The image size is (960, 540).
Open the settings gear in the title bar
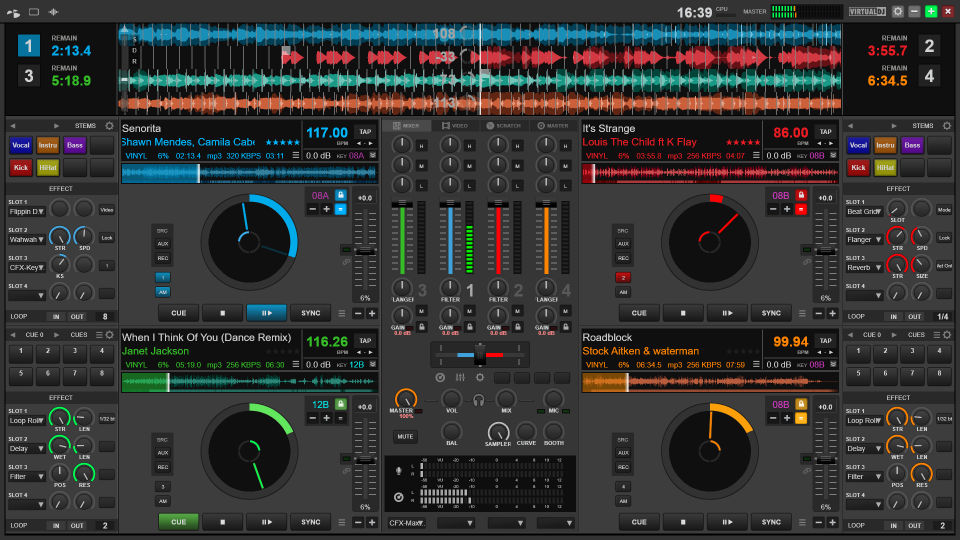click(x=898, y=12)
